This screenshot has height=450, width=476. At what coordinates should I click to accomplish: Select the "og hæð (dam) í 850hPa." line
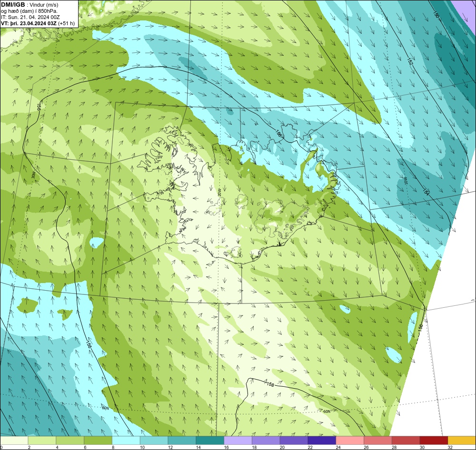click(29, 11)
